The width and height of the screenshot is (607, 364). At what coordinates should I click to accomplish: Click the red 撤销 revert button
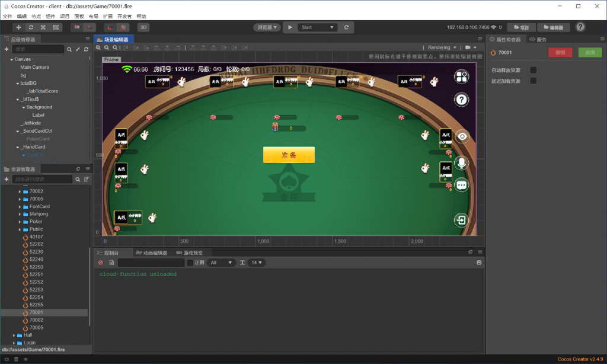560,52
